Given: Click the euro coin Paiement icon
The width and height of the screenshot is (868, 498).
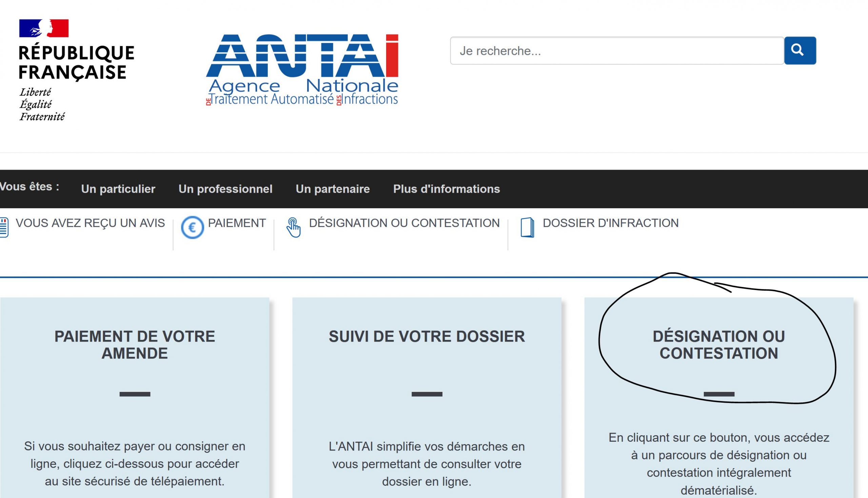Looking at the screenshot, I should [192, 227].
